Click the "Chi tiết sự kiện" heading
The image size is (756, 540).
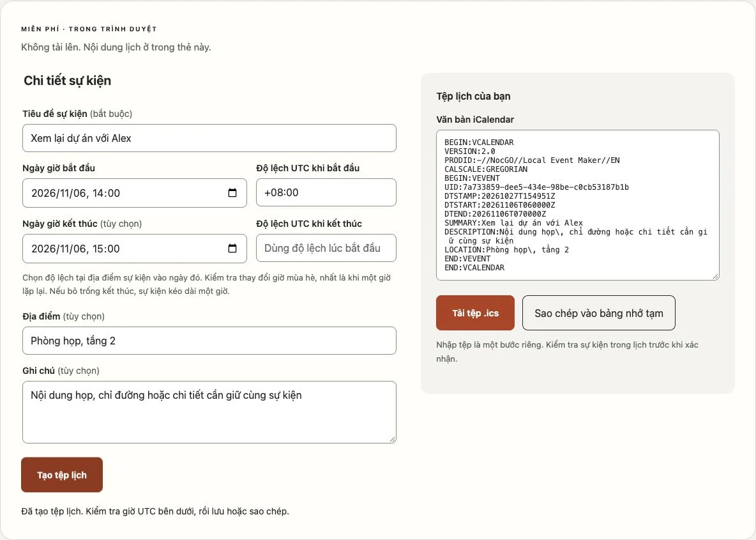tap(68, 81)
